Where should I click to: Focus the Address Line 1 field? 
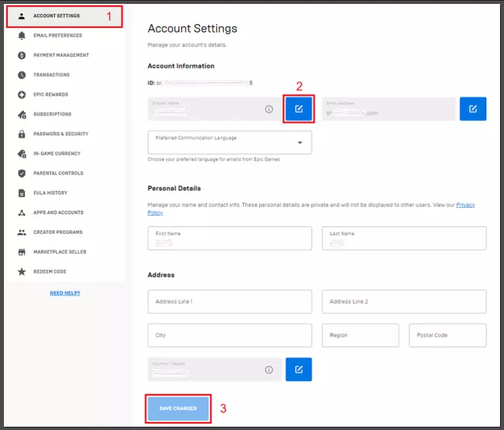tap(230, 302)
